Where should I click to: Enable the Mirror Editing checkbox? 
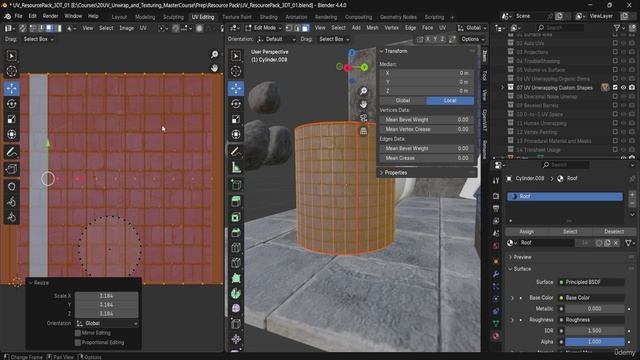tap(78, 333)
